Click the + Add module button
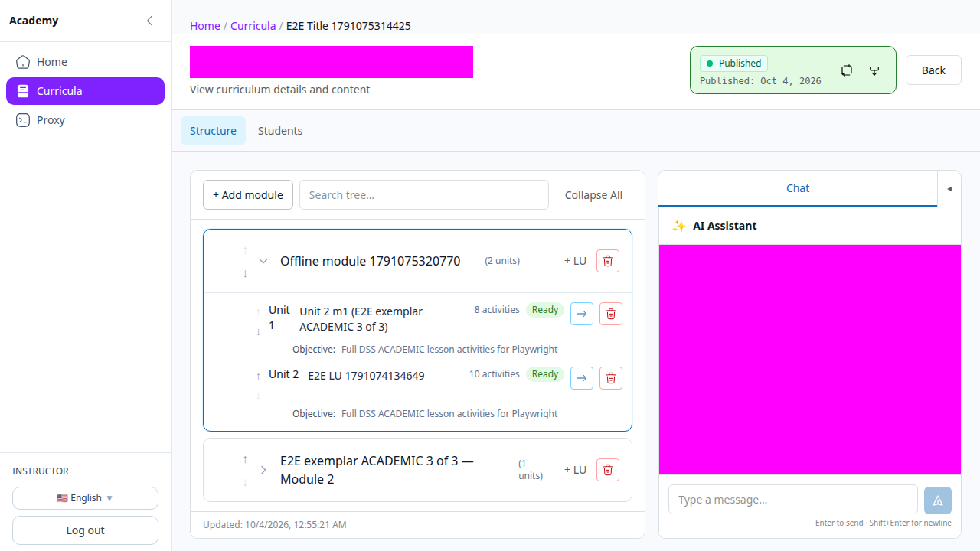 pyautogui.click(x=248, y=195)
